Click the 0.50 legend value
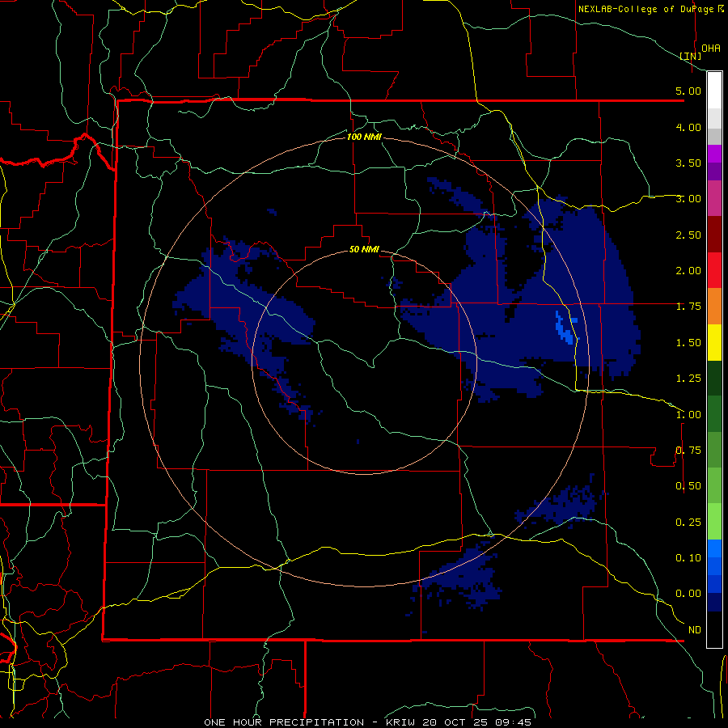 (688, 486)
